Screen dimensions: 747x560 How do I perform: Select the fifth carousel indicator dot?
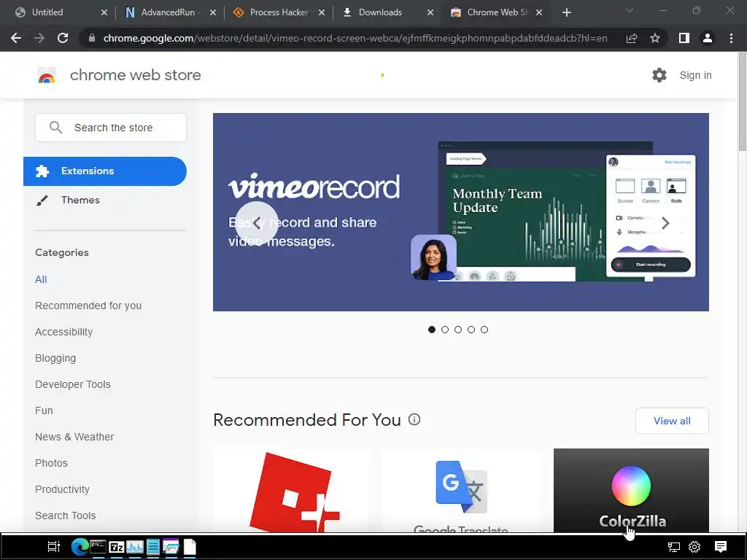coord(484,330)
